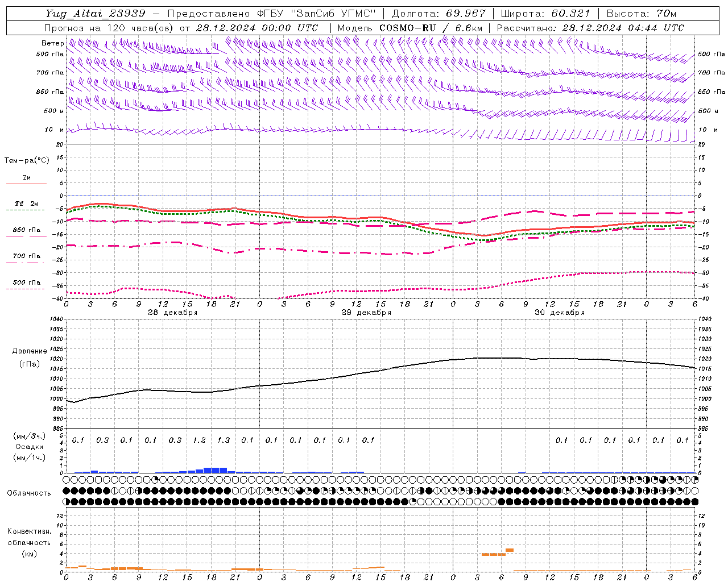This screenshot has width=728, height=582.
Task: Click the tallest orange convective cloud bar
Action: (510, 550)
